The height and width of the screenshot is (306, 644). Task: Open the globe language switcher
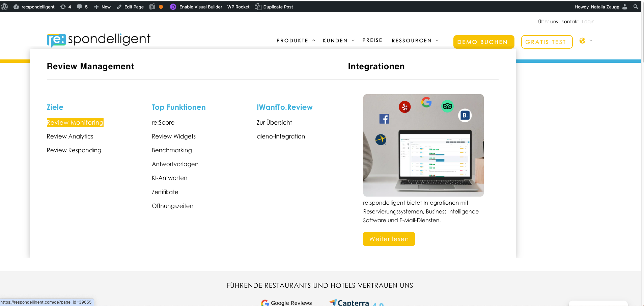coord(586,41)
